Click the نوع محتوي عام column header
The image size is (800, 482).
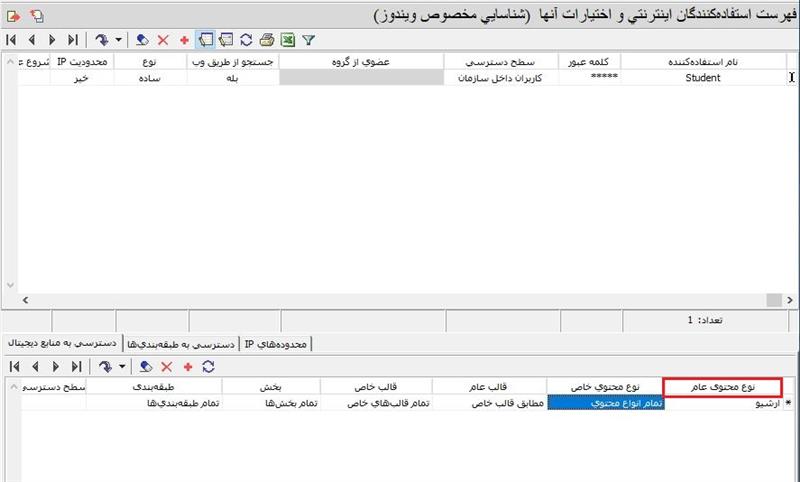pyautogui.click(x=722, y=387)
